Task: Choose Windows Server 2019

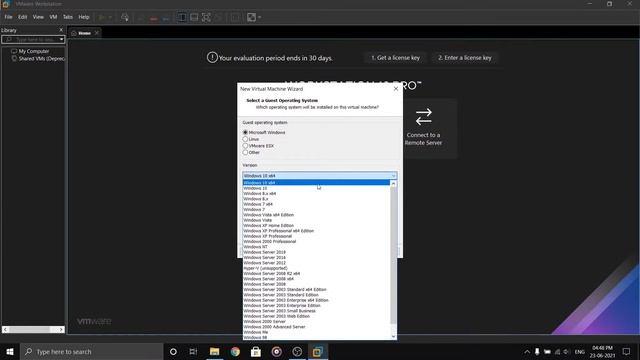Action: 316,252
